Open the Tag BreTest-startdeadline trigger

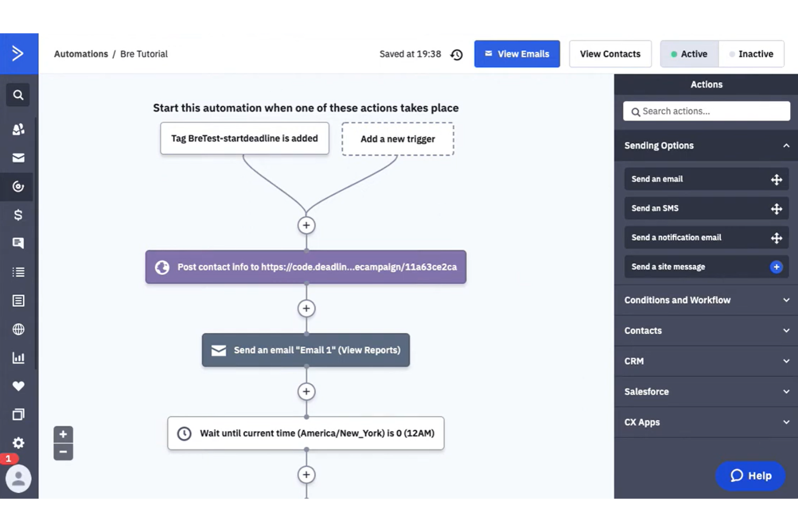[x=245, y=139]
